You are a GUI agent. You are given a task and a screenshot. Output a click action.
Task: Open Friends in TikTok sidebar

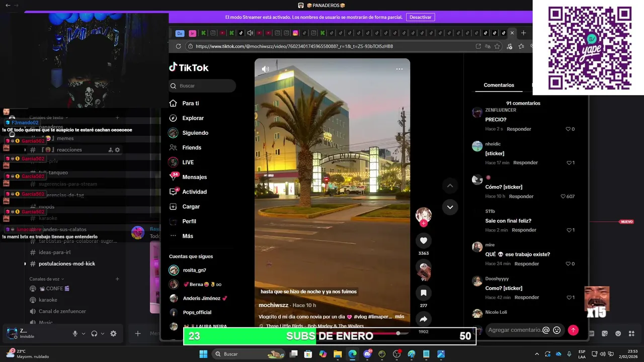pyautogui.click(x=192, y=147)
